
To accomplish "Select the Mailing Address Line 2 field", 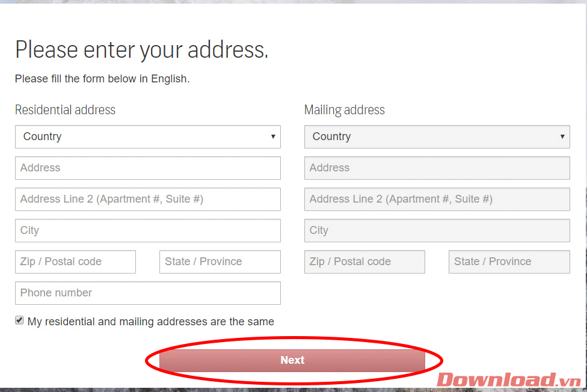I will point(437,199).
